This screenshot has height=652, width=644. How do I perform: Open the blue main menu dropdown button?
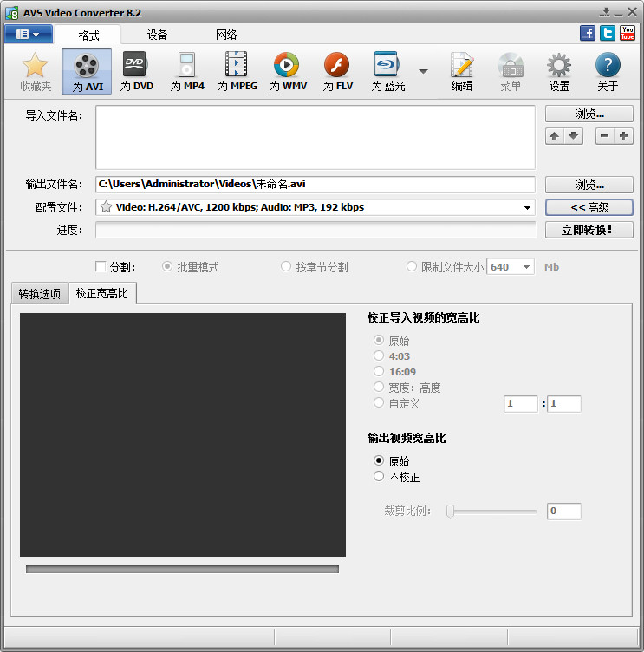click(x=29, y=34)
